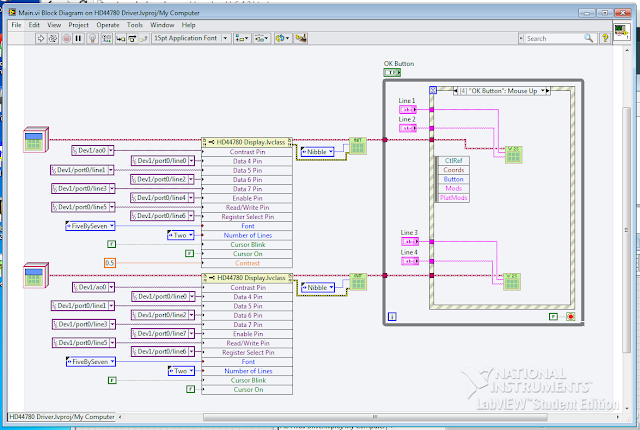Open the View menu
The width and height of the screenshot is (640, 430).
[x=54, y=25]
